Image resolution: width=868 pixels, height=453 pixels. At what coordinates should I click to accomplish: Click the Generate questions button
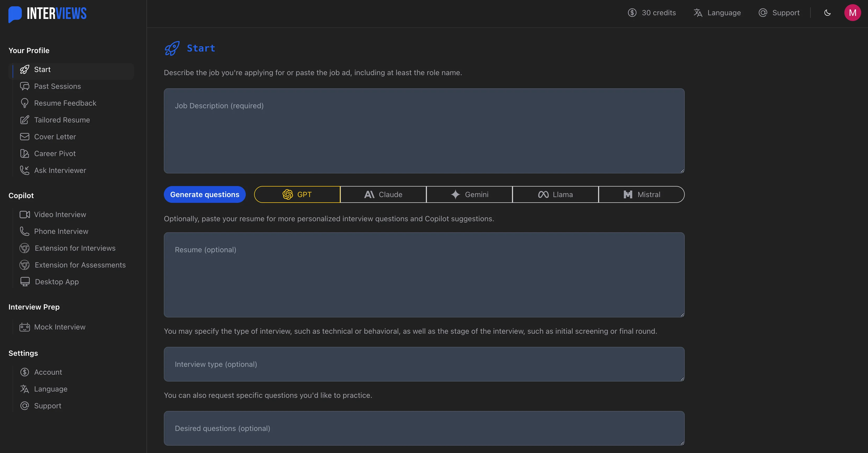pyautogui.click(x=205, y=195)
